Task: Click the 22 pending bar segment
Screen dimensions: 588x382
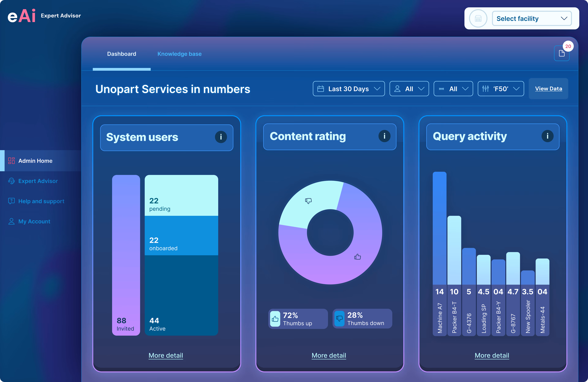Action: click(x=181, y=195)
